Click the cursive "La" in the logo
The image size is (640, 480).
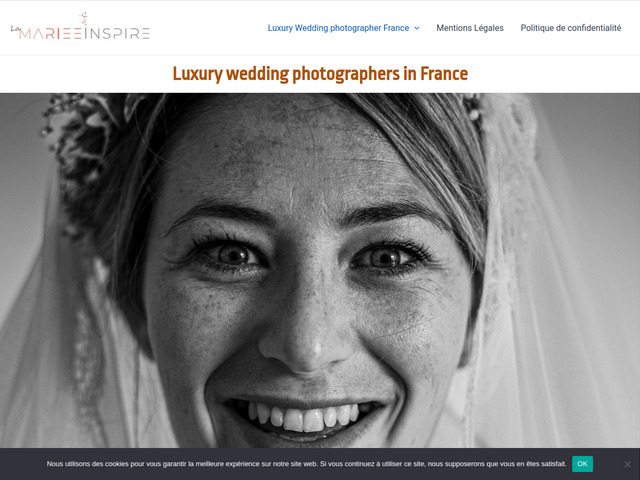click(x=15, y=29)
